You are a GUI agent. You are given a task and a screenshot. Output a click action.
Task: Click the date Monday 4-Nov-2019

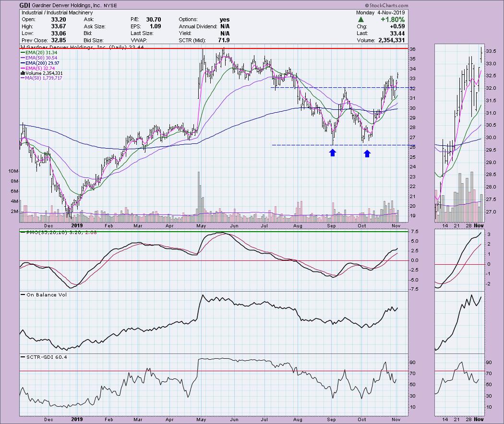click(x=381, y=12)
